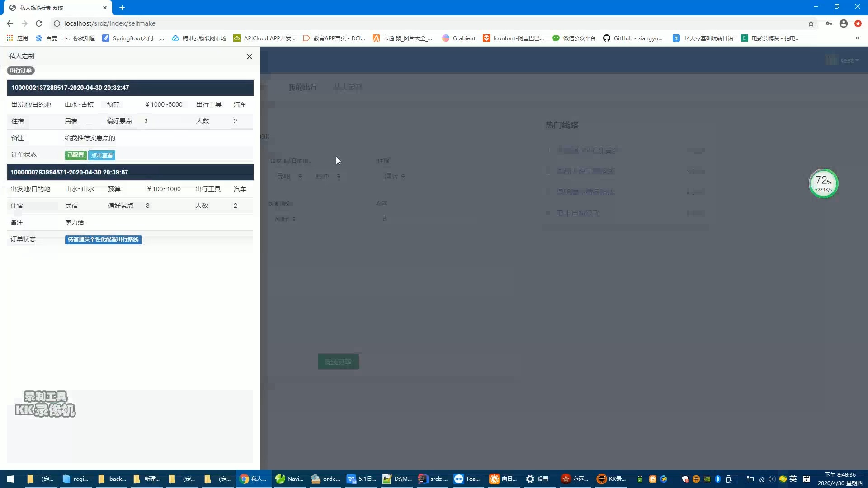
Task: Click the close icon on 私人定制 panel
Action: [249, 56]
